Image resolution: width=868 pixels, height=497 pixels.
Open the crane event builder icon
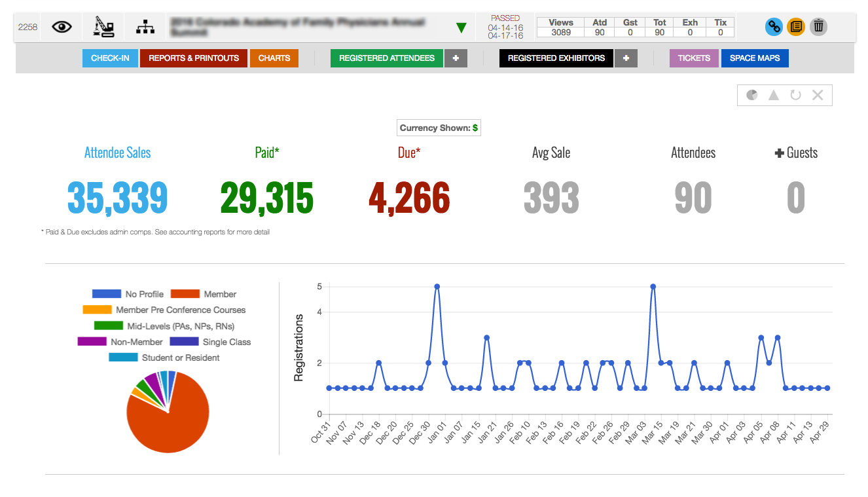[x=103, y=27]
